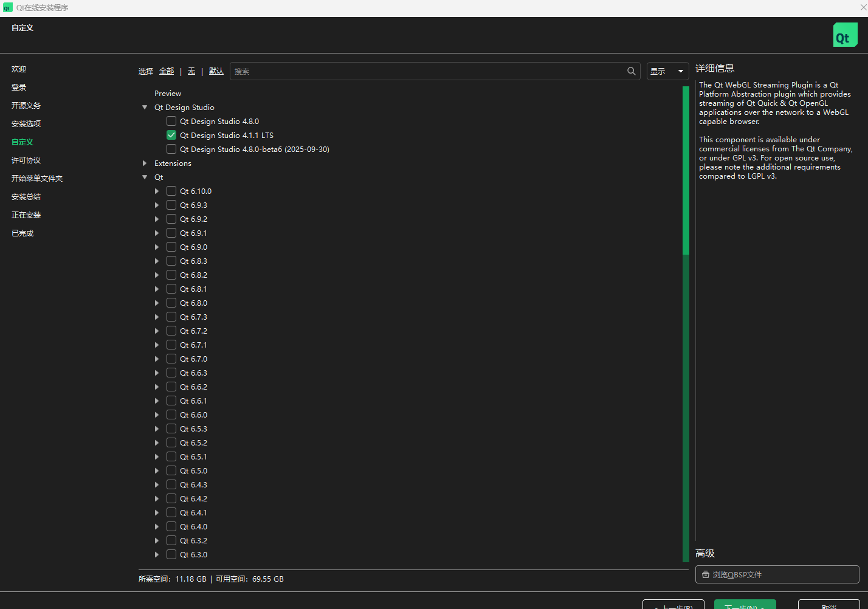Click 已完成 step in sidebar
Screen dimensions: 868x609
pos(22,233)
